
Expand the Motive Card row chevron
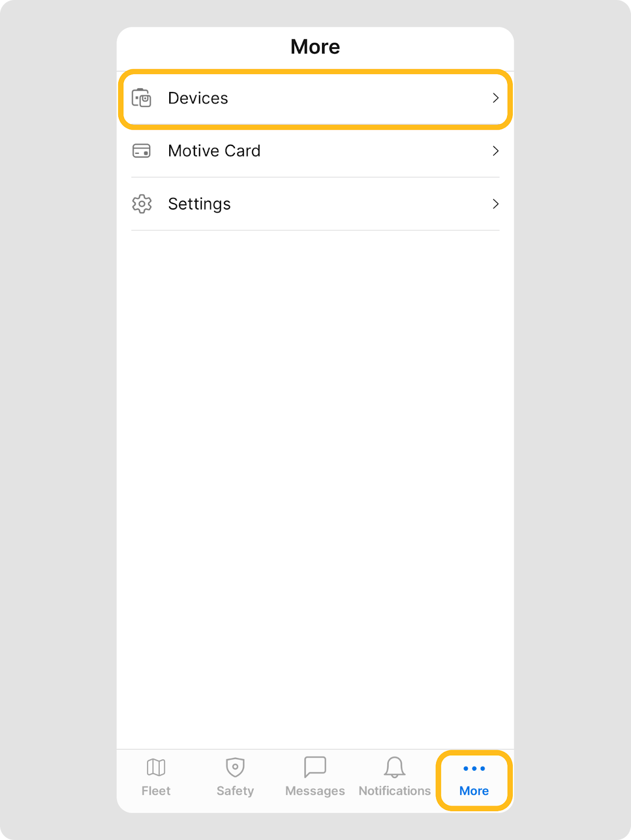(495, 151)
